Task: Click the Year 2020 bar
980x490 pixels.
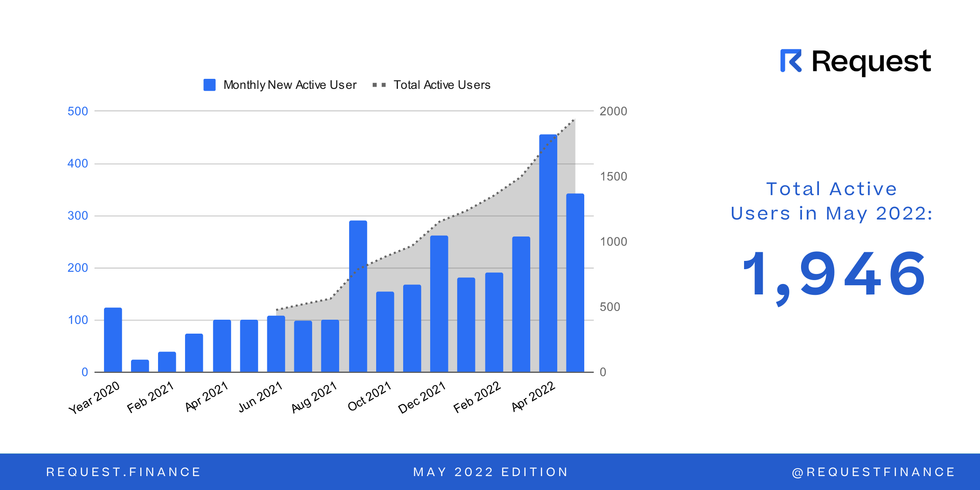Action: pyautogui.click(x=113, y=340)
